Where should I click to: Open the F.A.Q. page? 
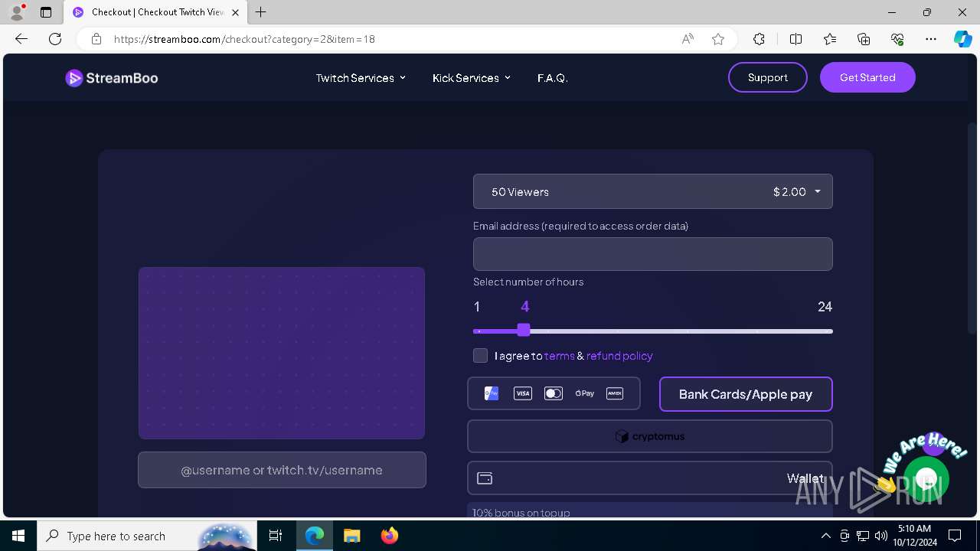coord(553,78)
